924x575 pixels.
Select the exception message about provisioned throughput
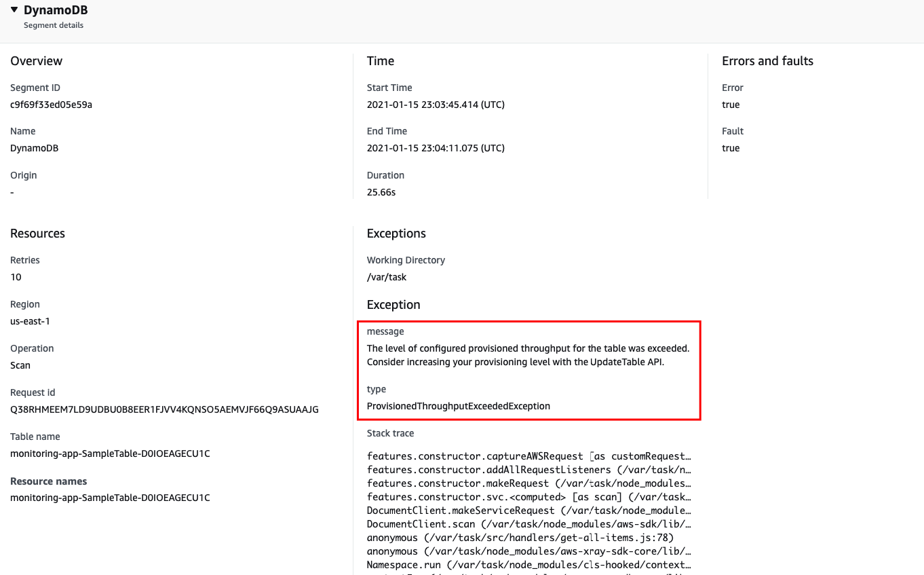click(x=528, y=355)
